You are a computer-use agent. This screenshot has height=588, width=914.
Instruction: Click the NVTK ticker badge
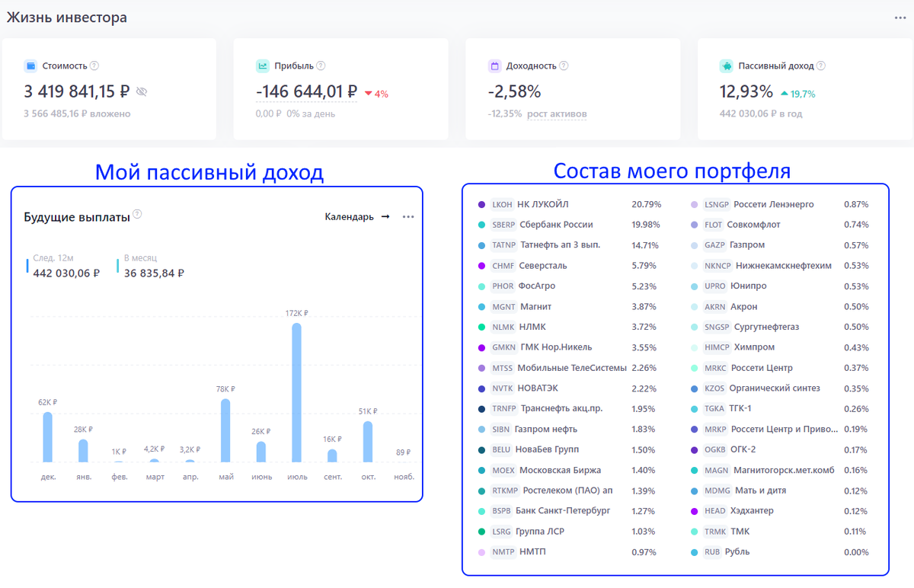503,388
